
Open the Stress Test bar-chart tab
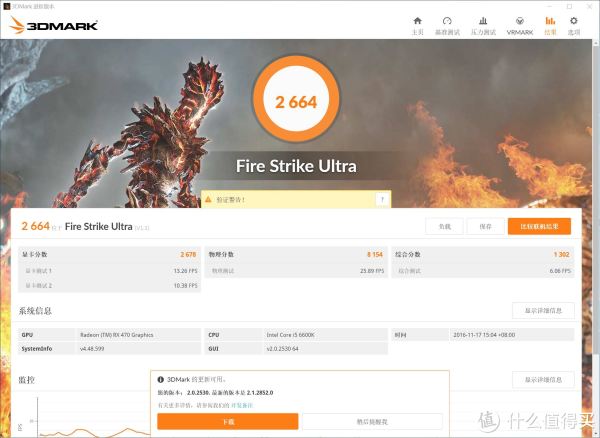pyautogui.click(x=483, y=26)
